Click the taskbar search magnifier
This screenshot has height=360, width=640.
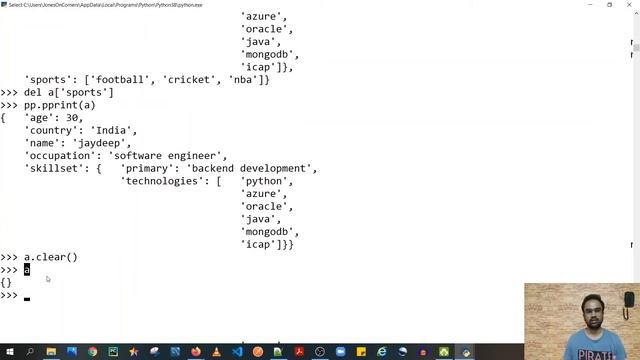click(x=30, y=351)
